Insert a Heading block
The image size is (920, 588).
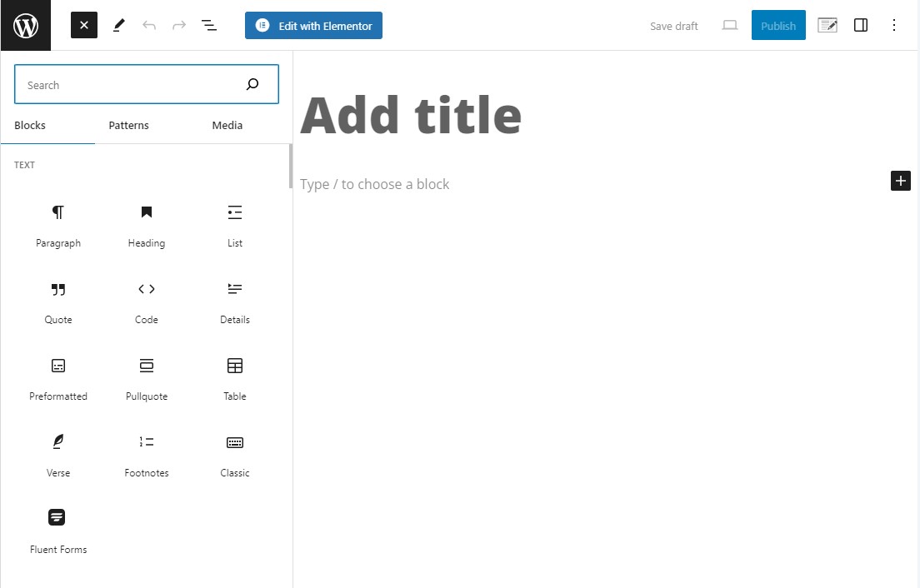tap(147, 227)
